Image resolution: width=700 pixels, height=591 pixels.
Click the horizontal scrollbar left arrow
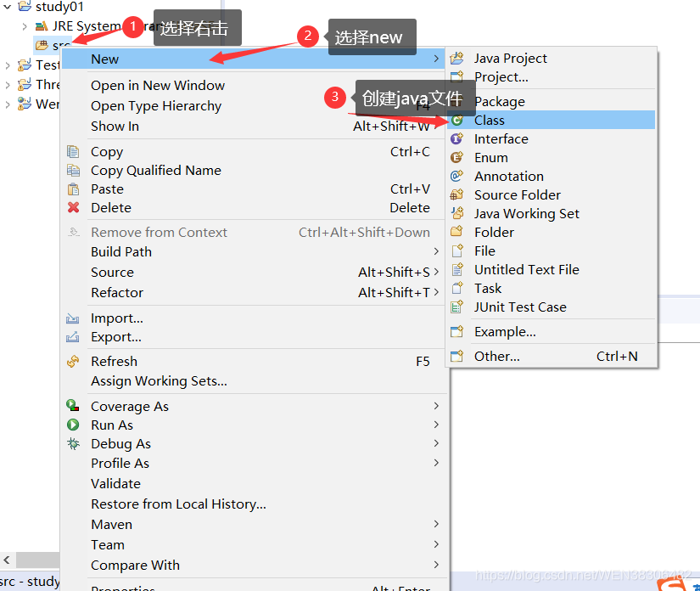(x=7, y=560)
